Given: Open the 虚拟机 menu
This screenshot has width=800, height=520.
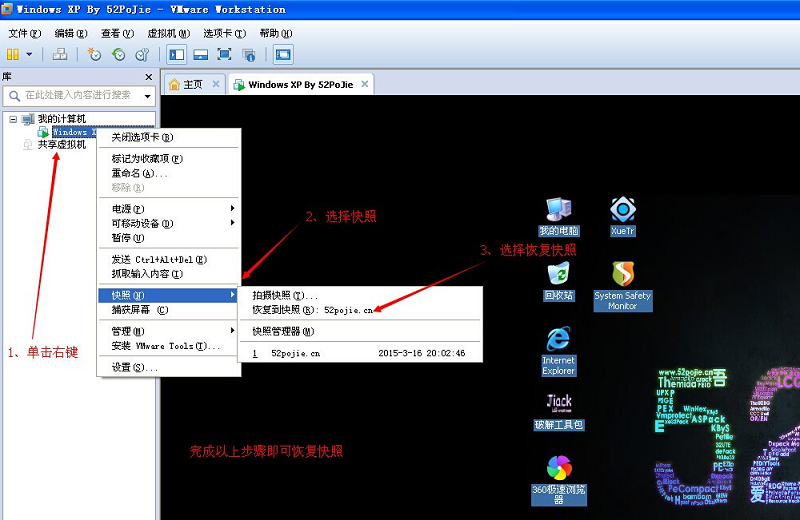Looking at the screenshot, I should click(168, 34).
